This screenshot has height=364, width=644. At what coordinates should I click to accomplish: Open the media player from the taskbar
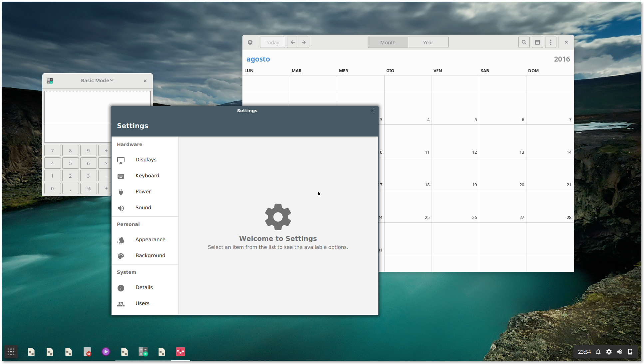pos(106,352)
